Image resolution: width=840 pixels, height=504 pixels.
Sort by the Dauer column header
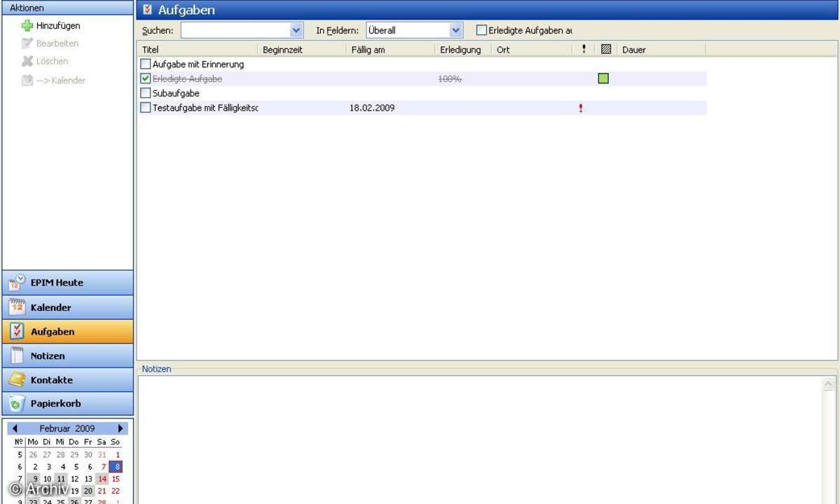[x=661, y=50]
